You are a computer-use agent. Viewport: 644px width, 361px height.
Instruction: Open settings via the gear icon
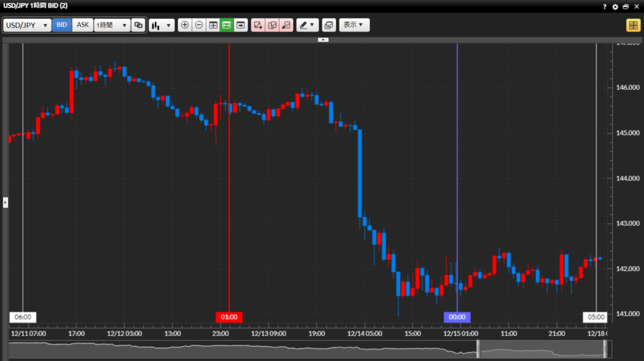pyautogui.click(x=616, y=6)
